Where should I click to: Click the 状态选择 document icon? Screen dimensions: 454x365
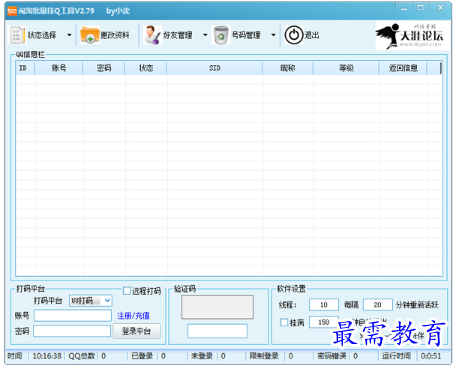(16, 35)
